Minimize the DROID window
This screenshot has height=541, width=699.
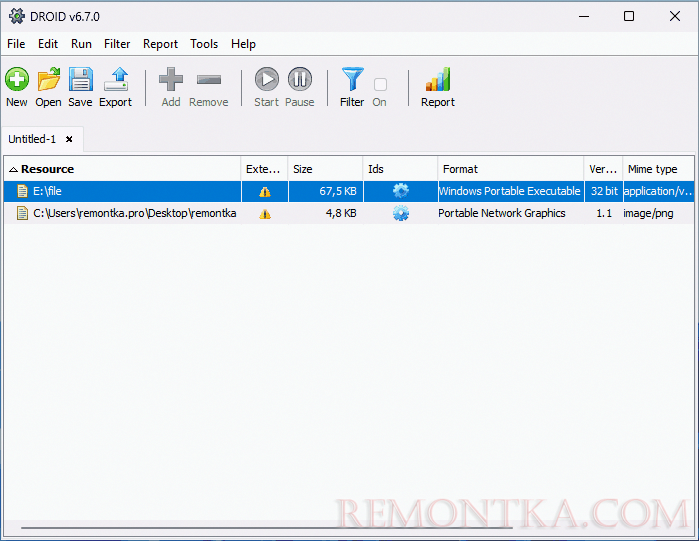tap(584, 16)
